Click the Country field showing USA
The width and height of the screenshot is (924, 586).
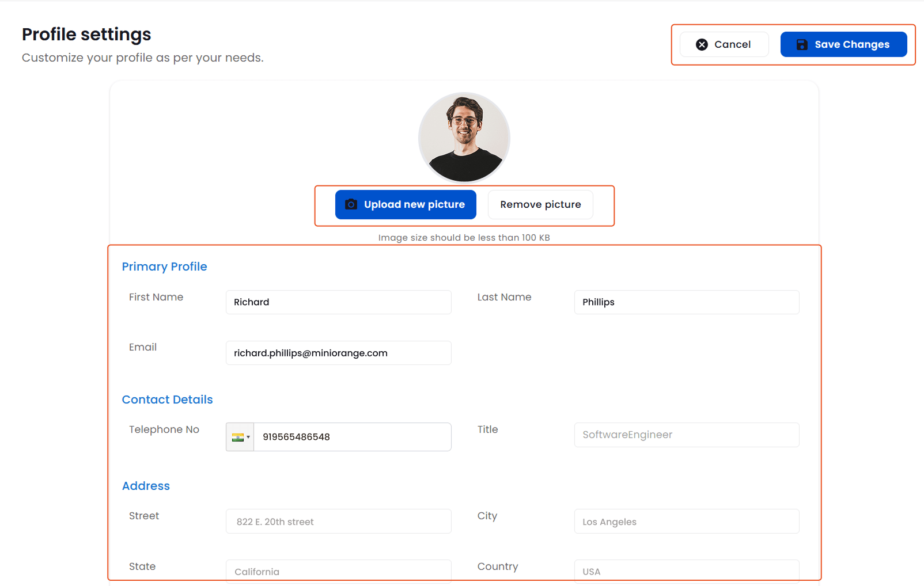[x=686, y=570]
